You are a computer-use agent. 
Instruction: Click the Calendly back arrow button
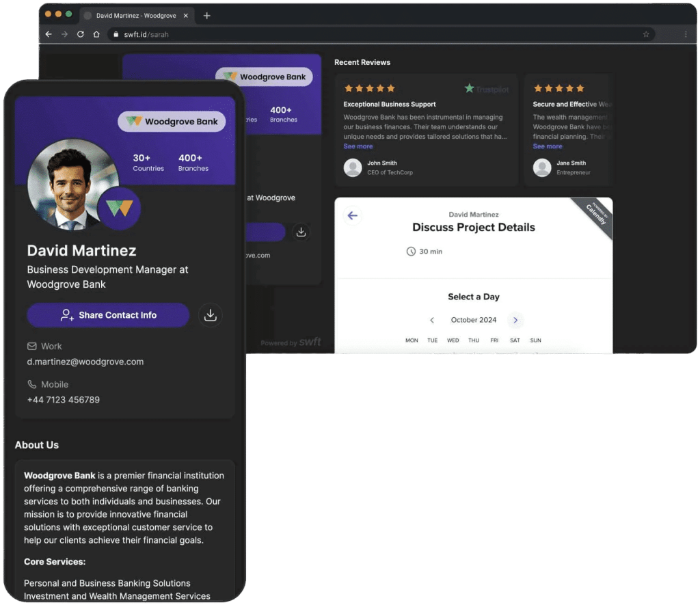[x=353, y=216]
